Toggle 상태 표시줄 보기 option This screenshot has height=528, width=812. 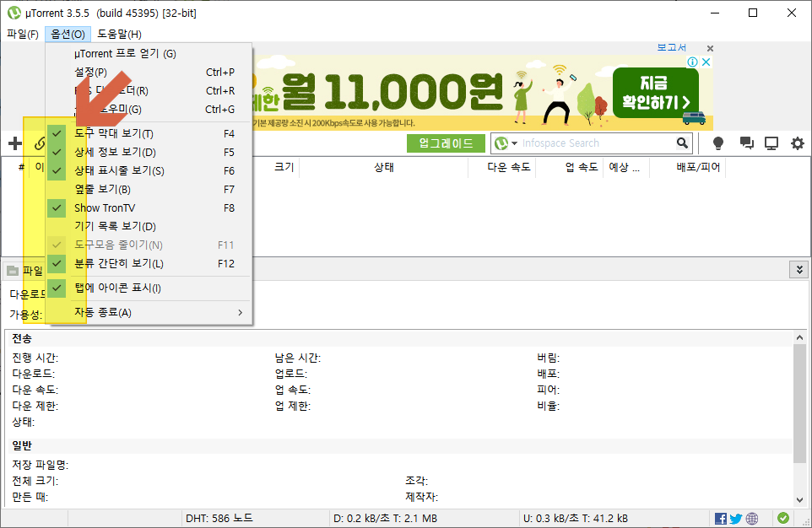point(149,171)
